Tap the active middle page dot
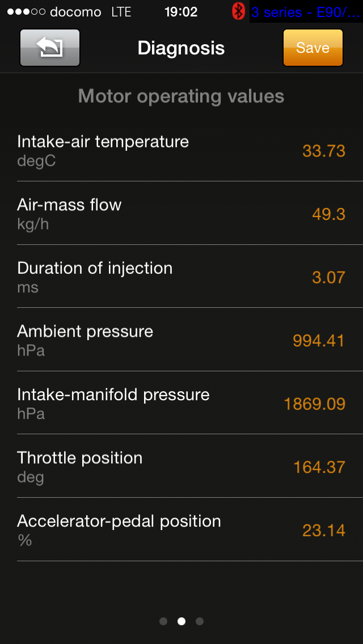The width and height of the screenshot is (363, 644). pyautogui.click(x=181, y=621)
